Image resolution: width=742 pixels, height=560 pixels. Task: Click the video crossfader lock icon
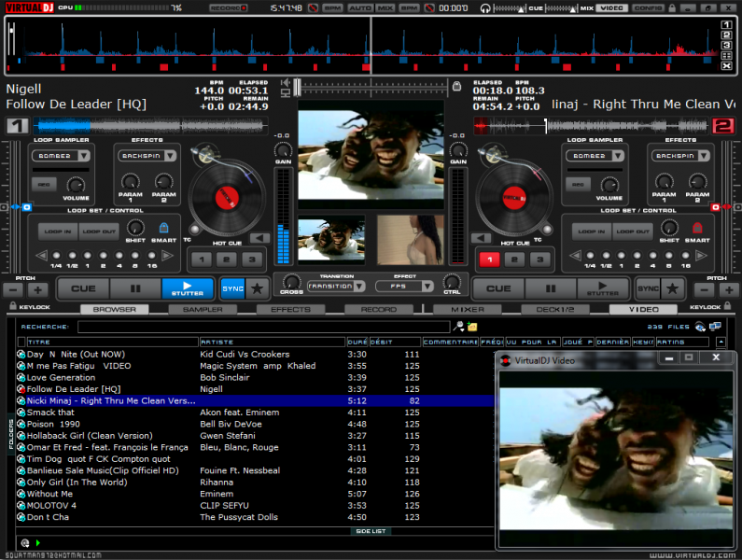click(x=456, y=86)
